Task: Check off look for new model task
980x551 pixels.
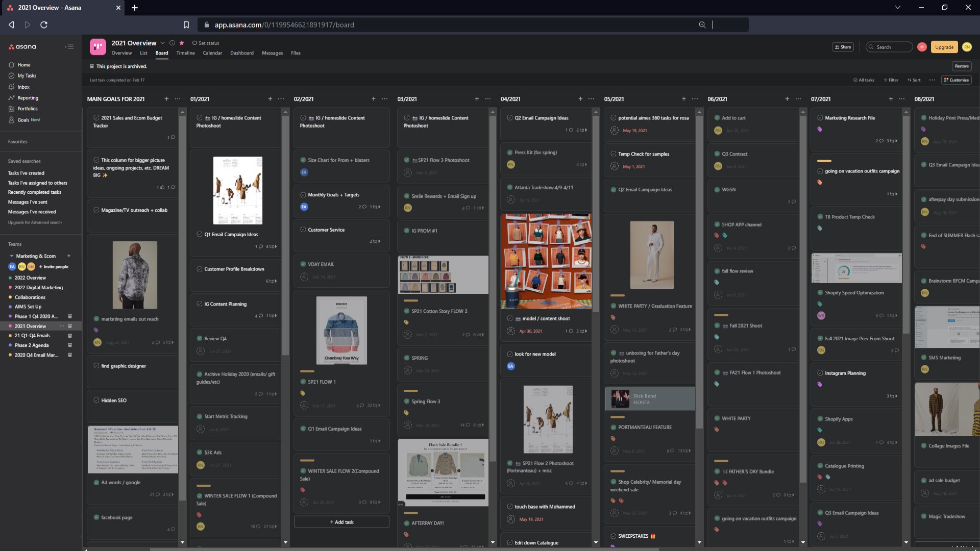Action: 510,354
